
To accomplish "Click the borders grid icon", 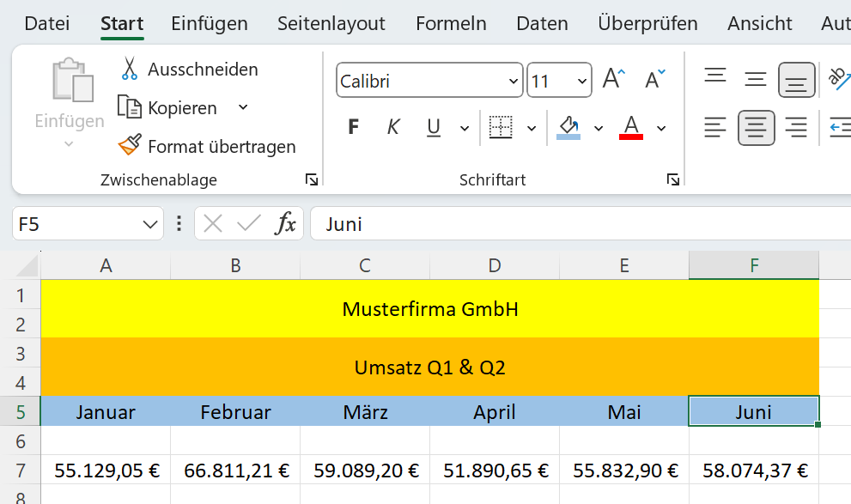I will coord(501,128).
